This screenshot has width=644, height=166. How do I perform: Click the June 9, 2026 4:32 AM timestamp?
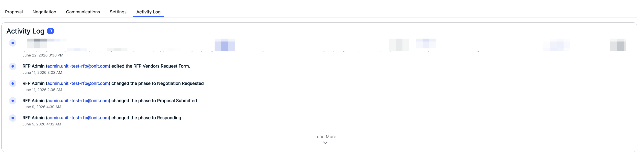(x=42, y=124)
